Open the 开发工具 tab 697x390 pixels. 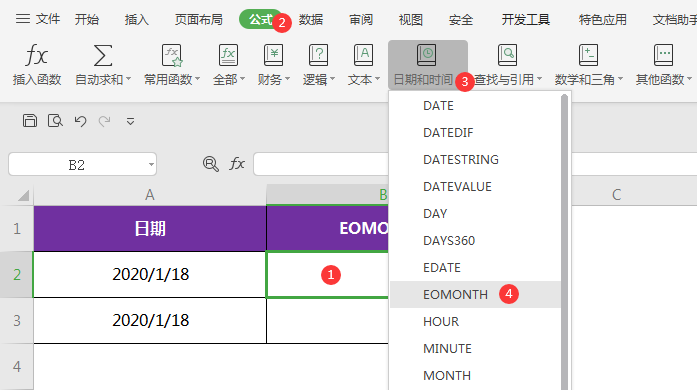(x=526, y=20)
